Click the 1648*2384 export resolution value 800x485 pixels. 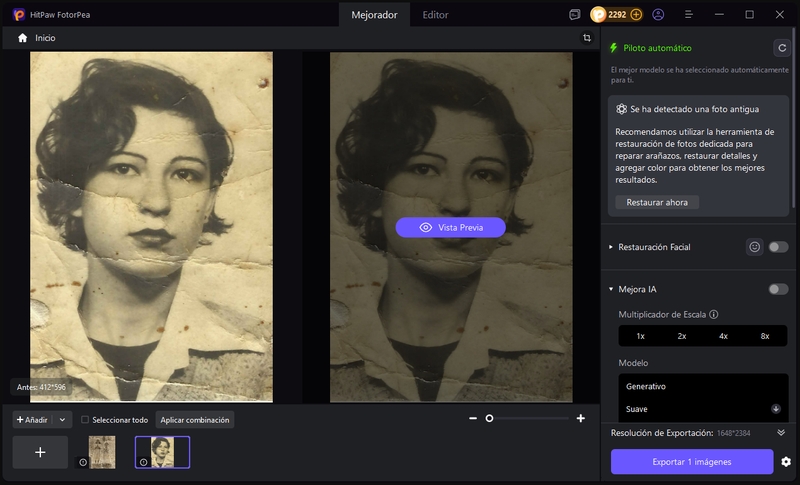coord(733,433)
